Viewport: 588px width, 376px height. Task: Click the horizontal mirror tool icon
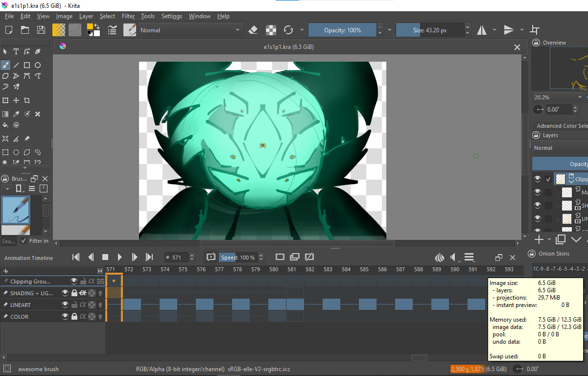pyautogui.click(x=482, y=30)
